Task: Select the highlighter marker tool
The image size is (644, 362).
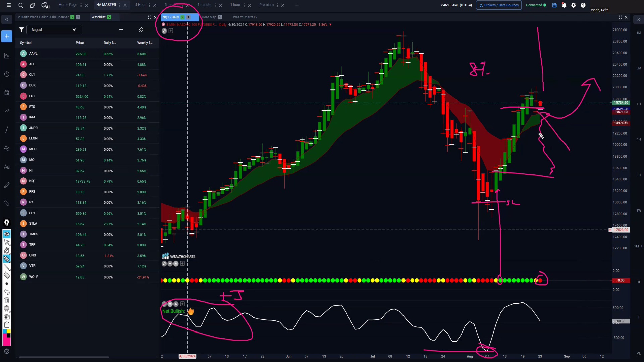Action: tap(7, 259)
